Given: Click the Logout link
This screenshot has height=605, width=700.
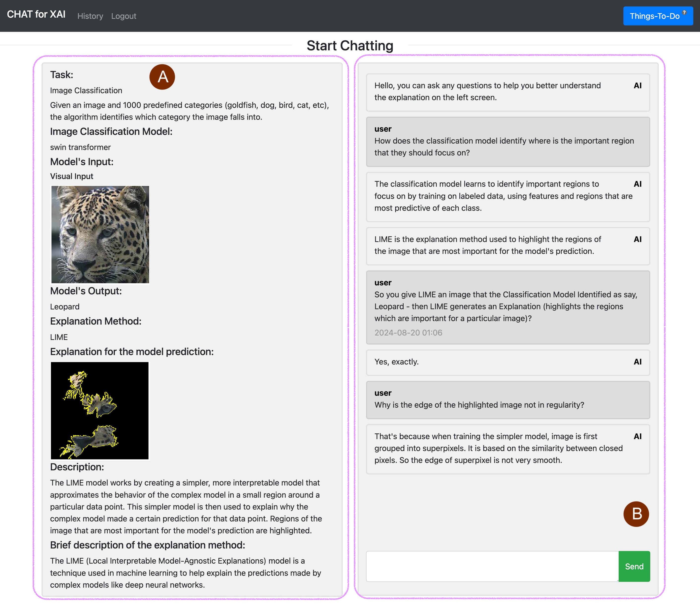Looking at the screenshot, I should [x=124, y=16].
